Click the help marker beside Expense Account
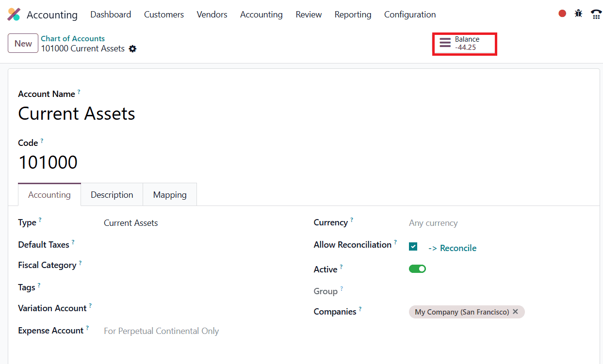The width and height of the screenshot is (603, 364). click(88, 327)
